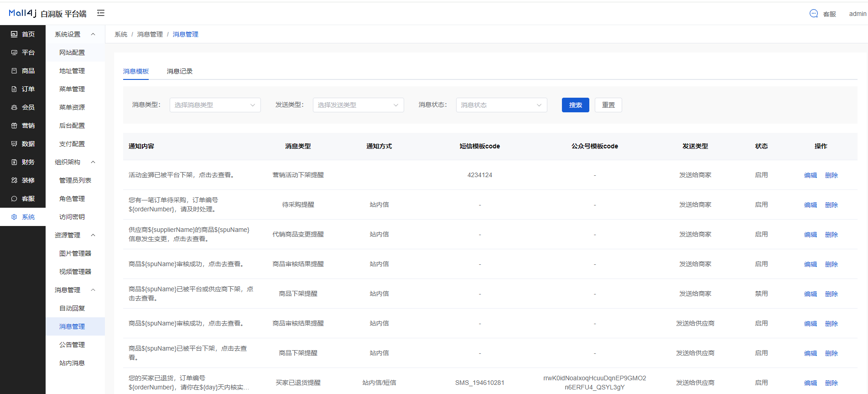868x394 pixels.
Task: Click the 4234124 SMS code cell
Action: [x=480, y=175]
